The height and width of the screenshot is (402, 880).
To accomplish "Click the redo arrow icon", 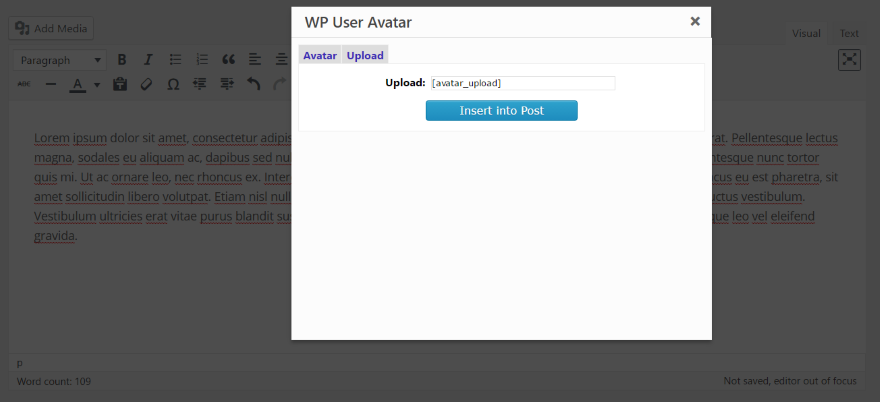I will (280, 84).
